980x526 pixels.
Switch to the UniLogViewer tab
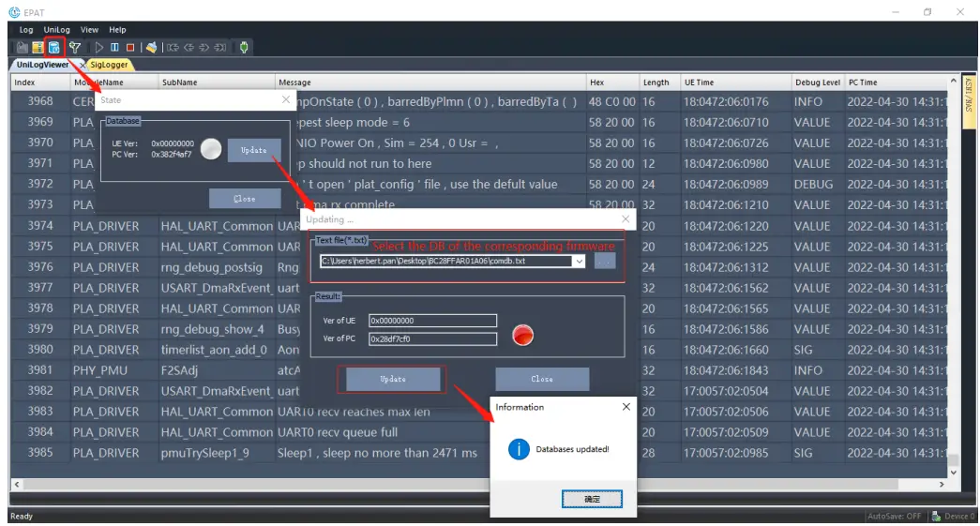pos(42,65)
